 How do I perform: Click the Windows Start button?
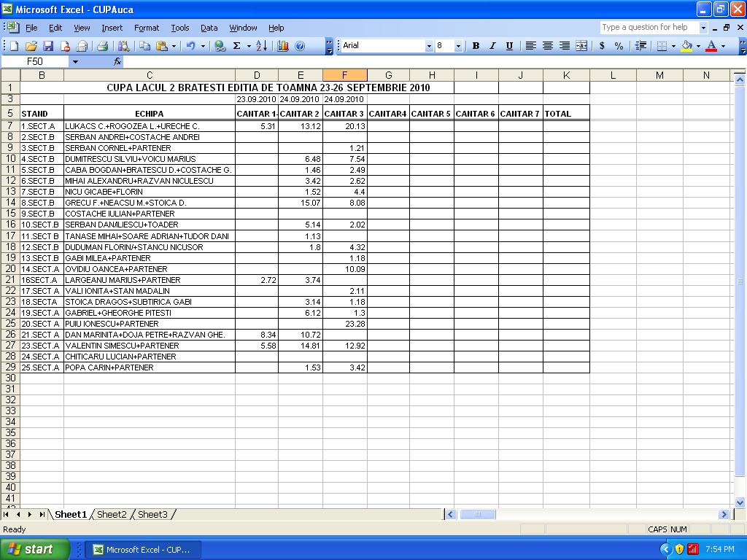(x=35, y=549)
